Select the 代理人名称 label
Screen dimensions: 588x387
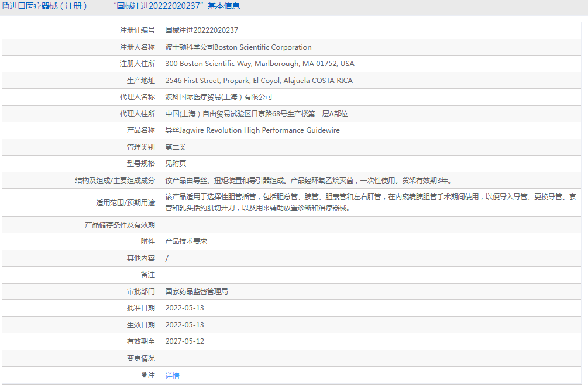pos(137,97)
